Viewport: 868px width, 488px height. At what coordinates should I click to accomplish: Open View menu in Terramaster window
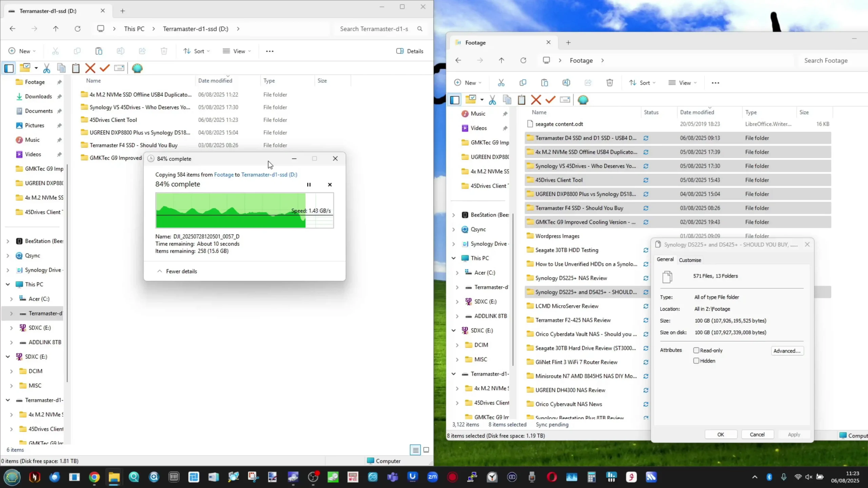[x=237, y=51]
